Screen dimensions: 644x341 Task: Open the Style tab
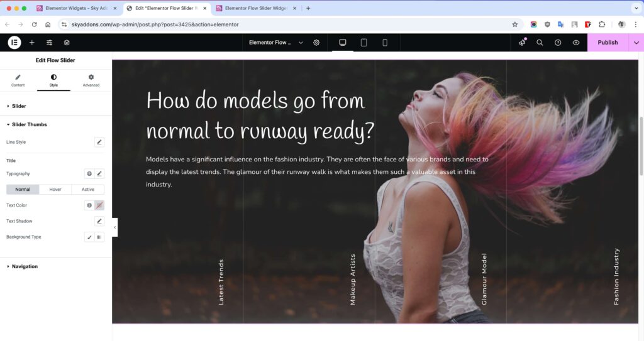pyautogui.click(x=53, y=80)
